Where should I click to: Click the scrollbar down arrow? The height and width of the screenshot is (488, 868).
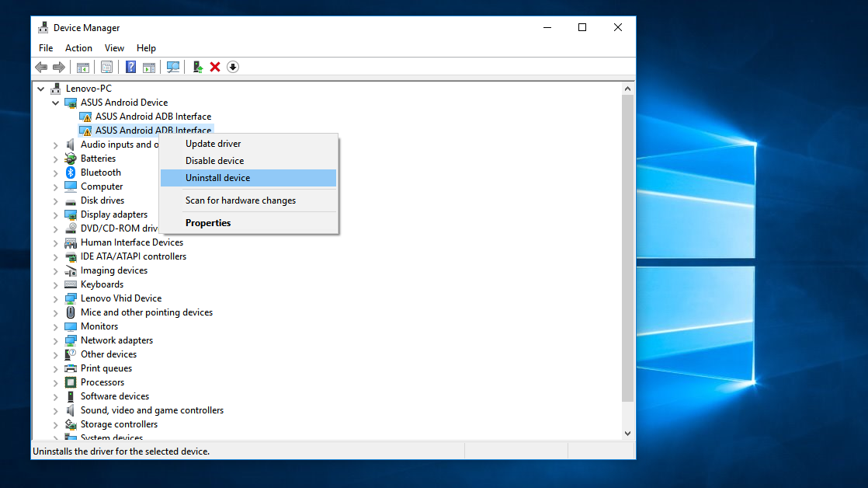pyautogui.click(x=627, y=432)
